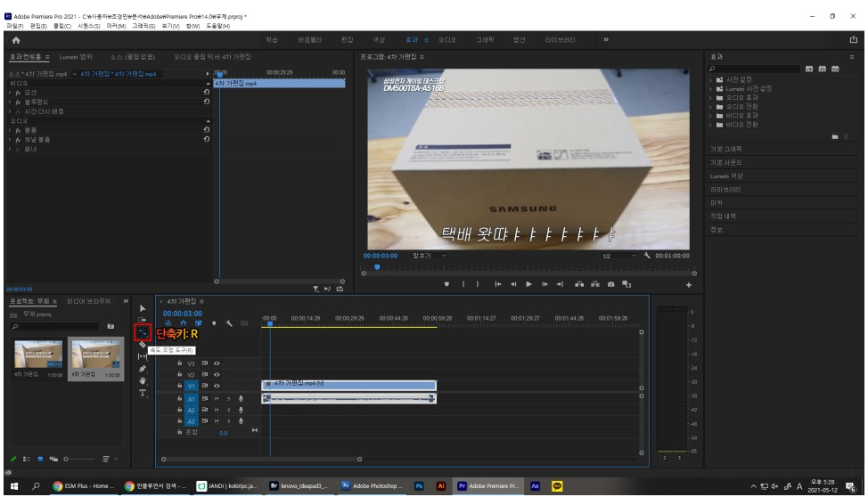Image resolution: width=868 pixels, height=497 pixels.
Task: Add marker in Program monitor
Action: click(446, 284)
